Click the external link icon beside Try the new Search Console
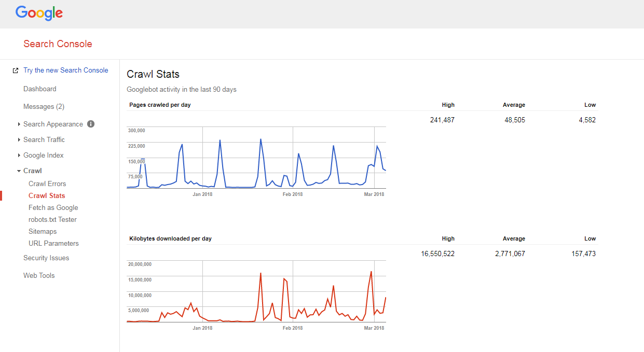The width and height of the screenshot is (644, 352). (16, 71)
